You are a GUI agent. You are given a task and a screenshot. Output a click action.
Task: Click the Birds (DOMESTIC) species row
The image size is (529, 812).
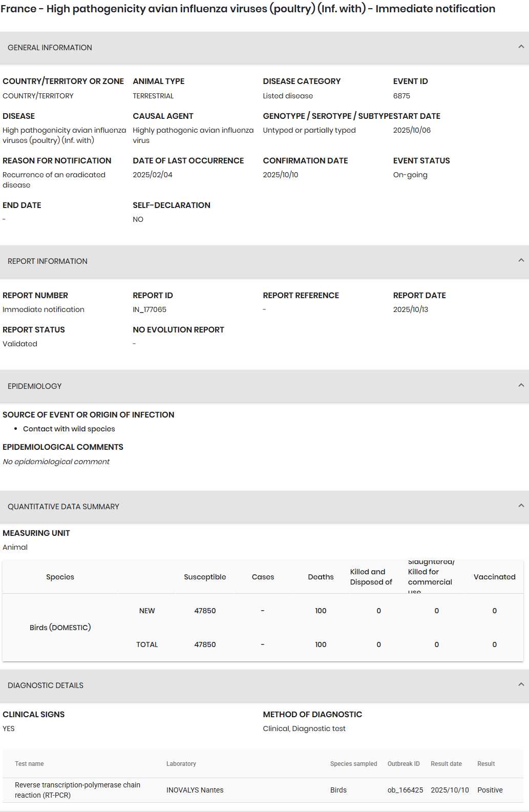(263, 628)
